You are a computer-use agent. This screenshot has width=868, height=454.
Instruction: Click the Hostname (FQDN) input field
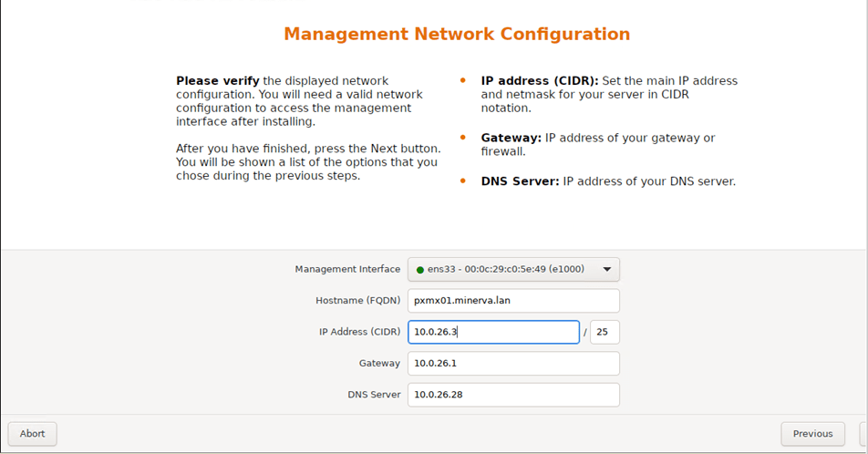[512, 301]
